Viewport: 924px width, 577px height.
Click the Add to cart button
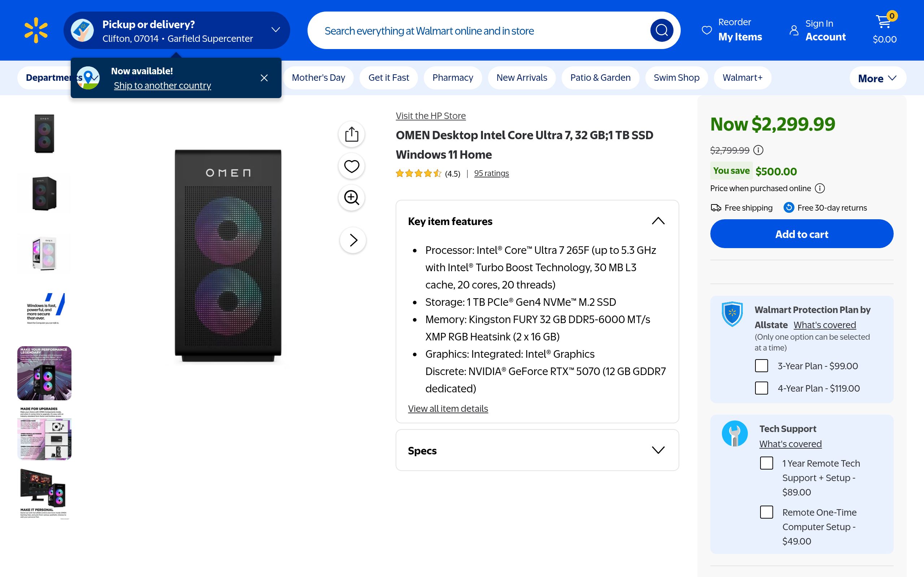click(x=801, y=234)
